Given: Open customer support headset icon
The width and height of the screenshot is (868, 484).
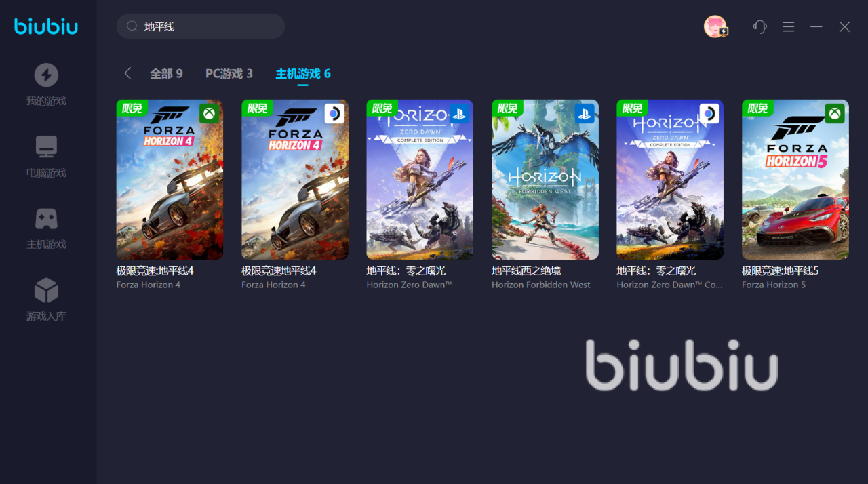Looking at the screenshot, I should [759, 26].
